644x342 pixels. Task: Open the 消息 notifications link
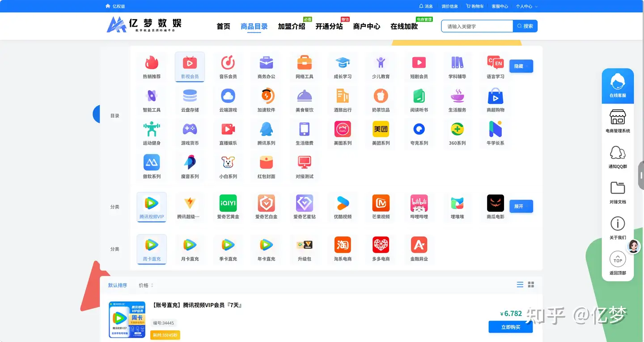click(x=426, y=6)
